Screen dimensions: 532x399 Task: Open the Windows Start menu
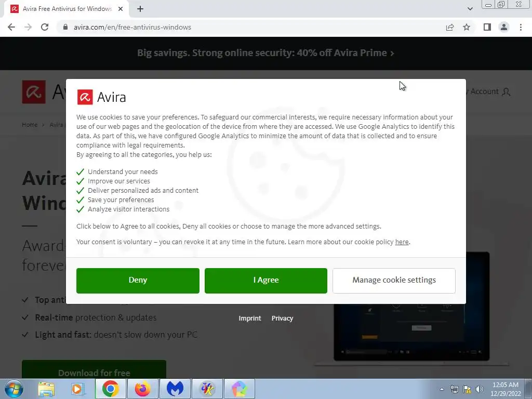tap(14, 389)
